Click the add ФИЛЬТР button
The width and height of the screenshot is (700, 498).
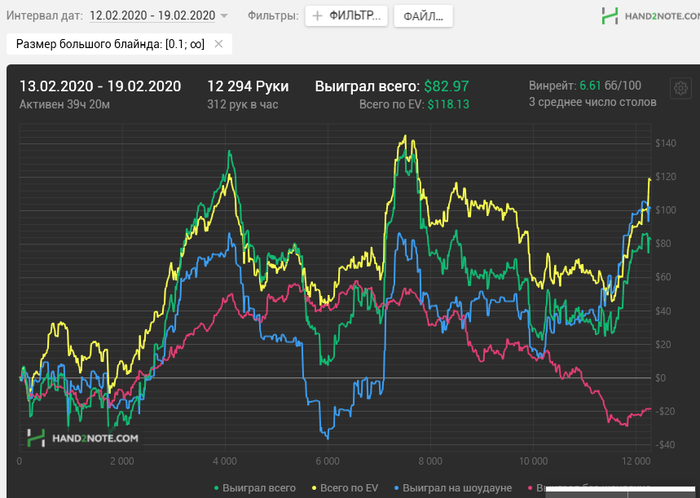pyautogui.click(x=346, y=16)
